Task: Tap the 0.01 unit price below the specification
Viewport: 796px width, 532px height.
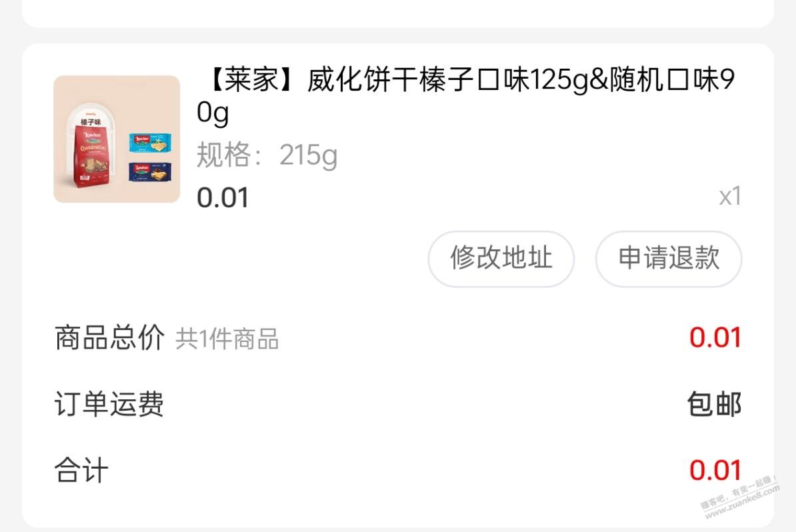Action: 223,197
